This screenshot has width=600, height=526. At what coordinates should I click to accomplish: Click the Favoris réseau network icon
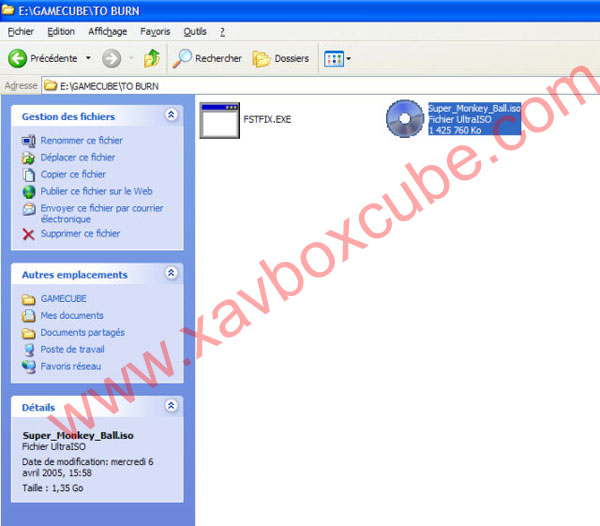point(29,367)
